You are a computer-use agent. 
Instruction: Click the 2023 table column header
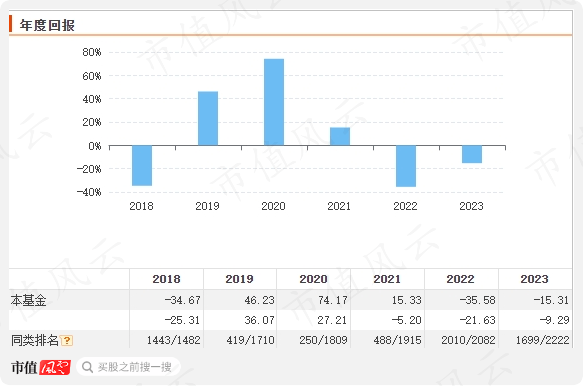click(x=534, y=279)
